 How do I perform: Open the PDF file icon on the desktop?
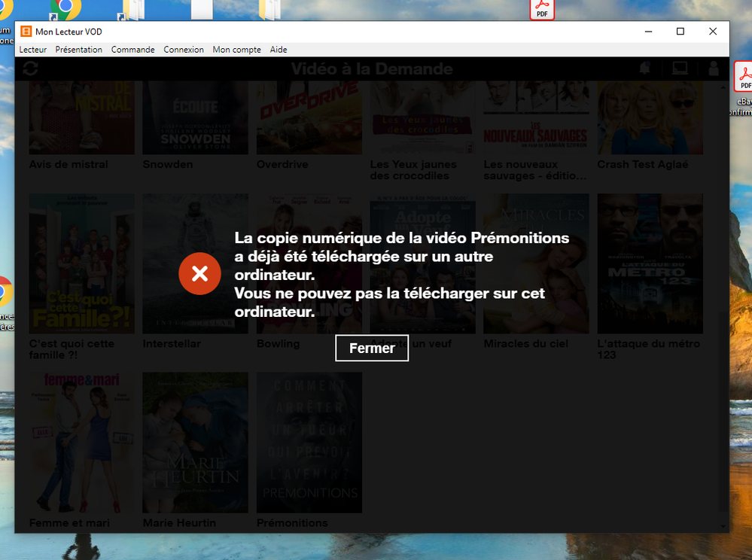(x=542, y=11)
